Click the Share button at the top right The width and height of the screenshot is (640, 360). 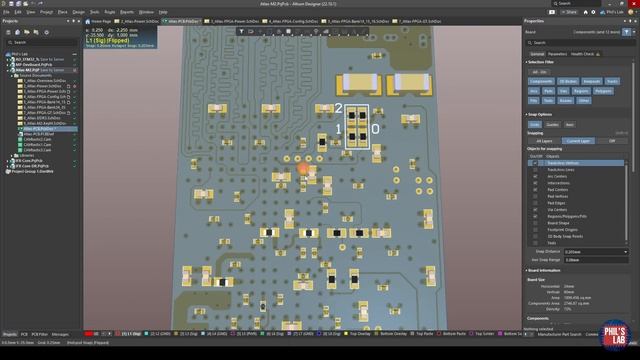pyautogui.click(x=569, y=12)
